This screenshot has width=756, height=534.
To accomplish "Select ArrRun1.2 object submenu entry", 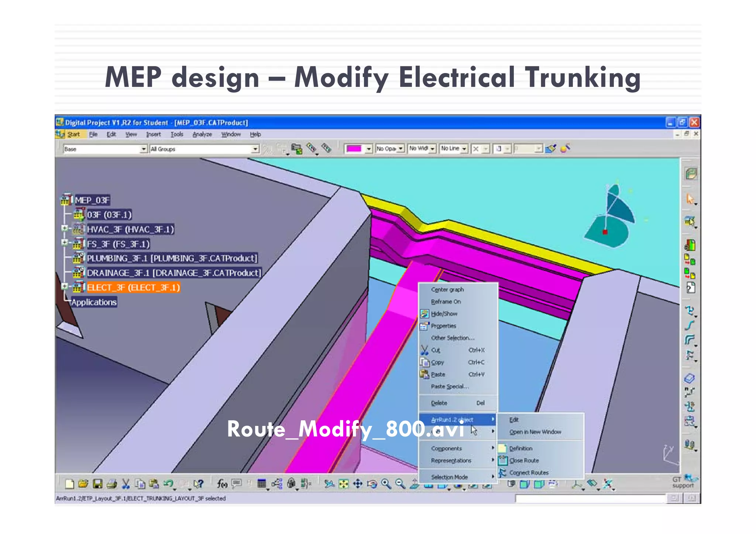I will [458, 420].
